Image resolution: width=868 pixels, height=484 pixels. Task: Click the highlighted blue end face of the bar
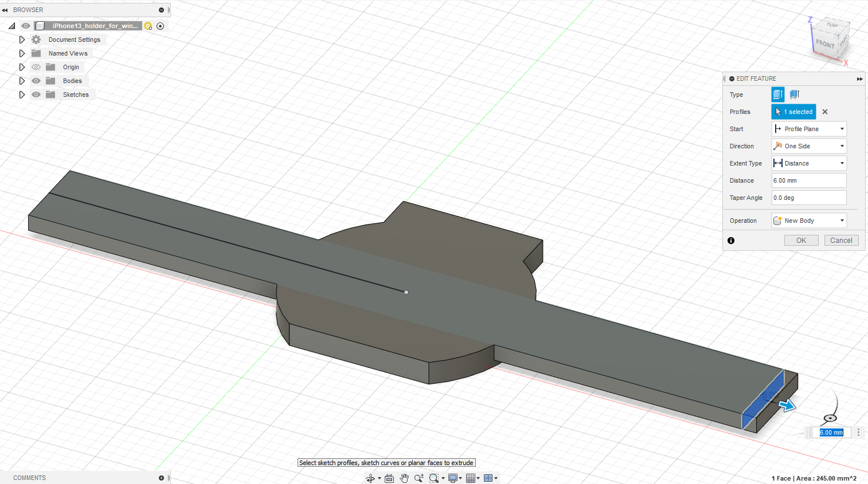click(763, 400)
